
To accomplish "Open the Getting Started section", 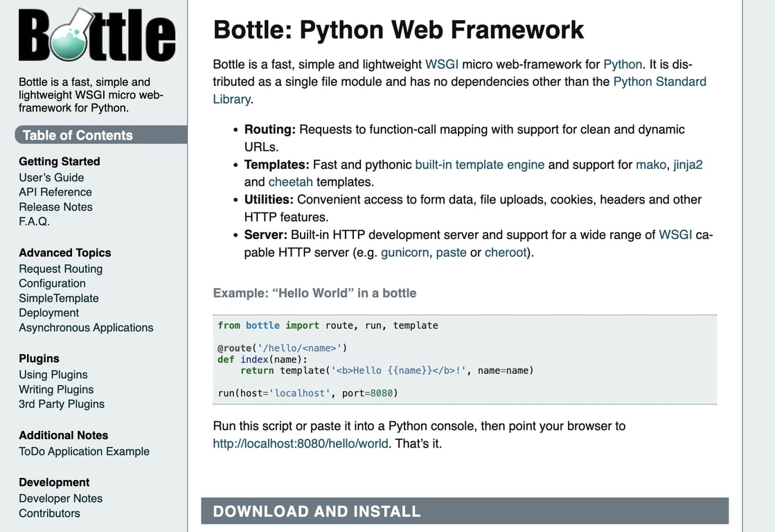I will tap(60, 161).
